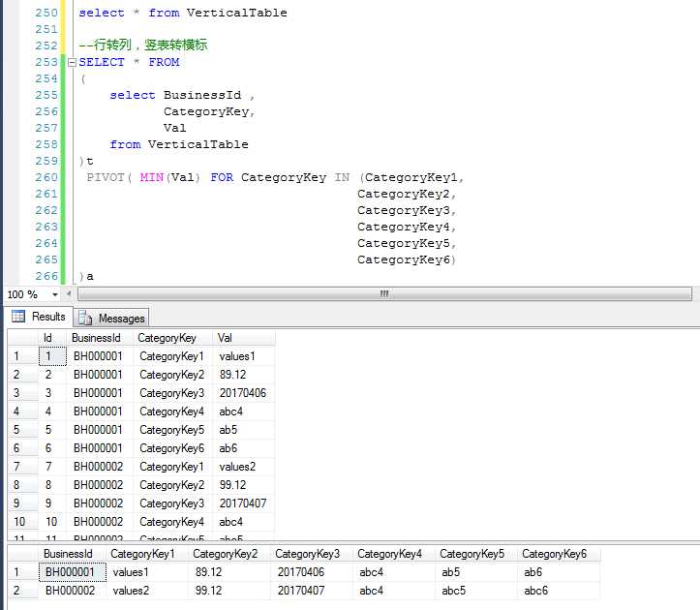Click line number 250 in the editor
This screenshot has width=700, height=610.
[x=46, y=13]
